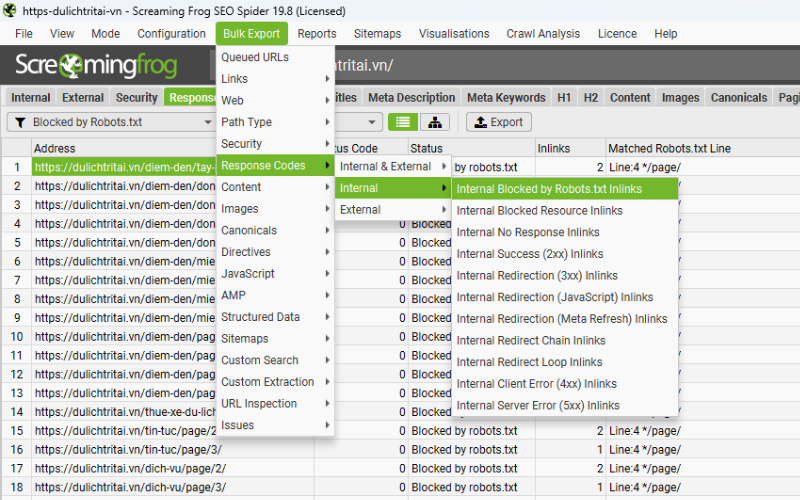Image resolution: width=800 pixels, height=500 pixels.
Task: Open the Mode menu
Action: click(x=106, y=34)
